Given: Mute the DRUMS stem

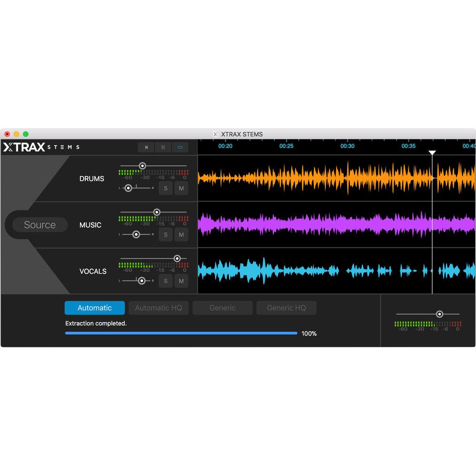Looking at the screenshot, I should point(181,188).
